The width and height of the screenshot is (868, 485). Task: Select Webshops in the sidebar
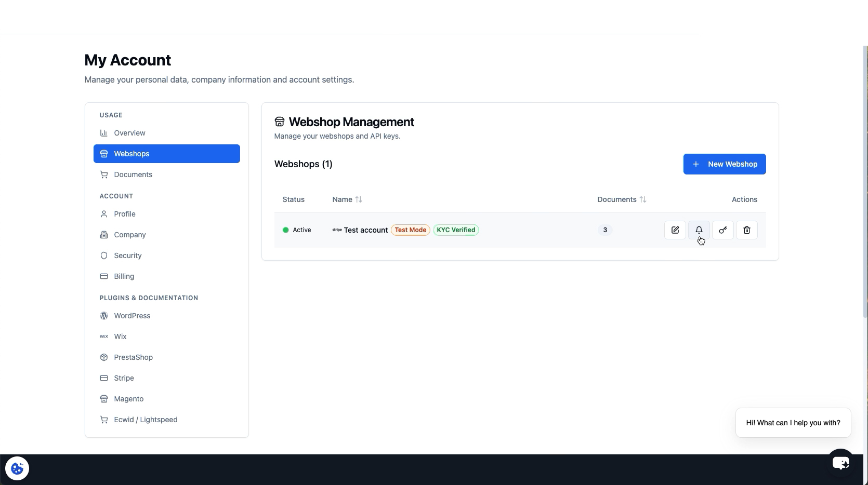(x=167, y=154)
